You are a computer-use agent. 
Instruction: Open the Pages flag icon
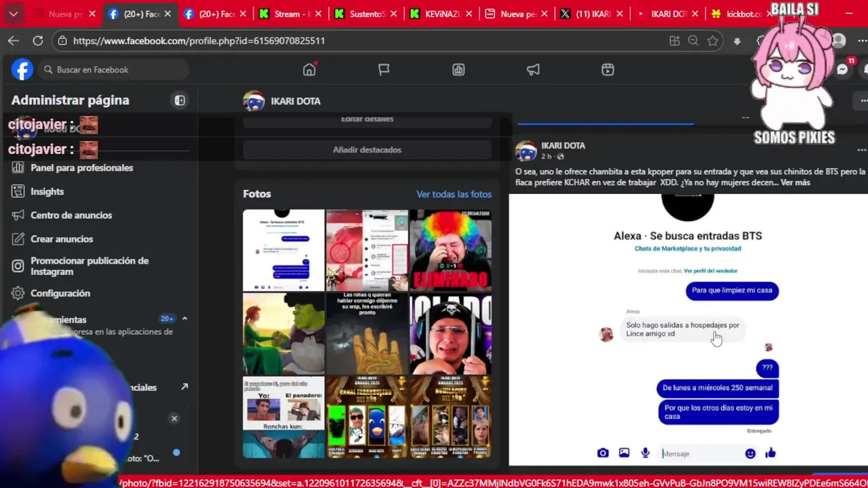pyautogui.click(x=384, y=70)
